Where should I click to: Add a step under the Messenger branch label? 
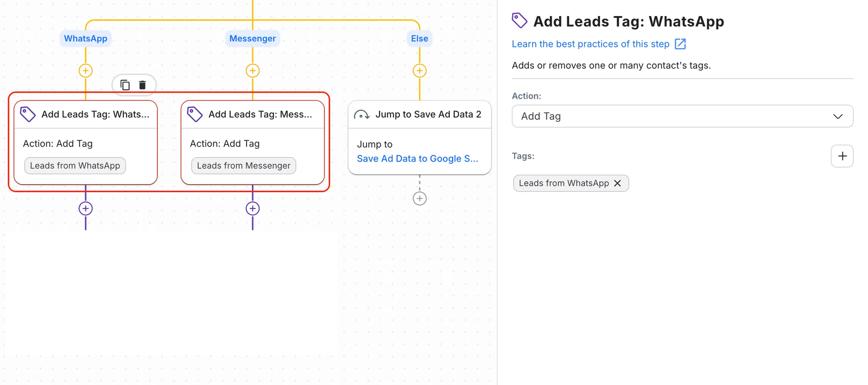(x=253, y=71)
